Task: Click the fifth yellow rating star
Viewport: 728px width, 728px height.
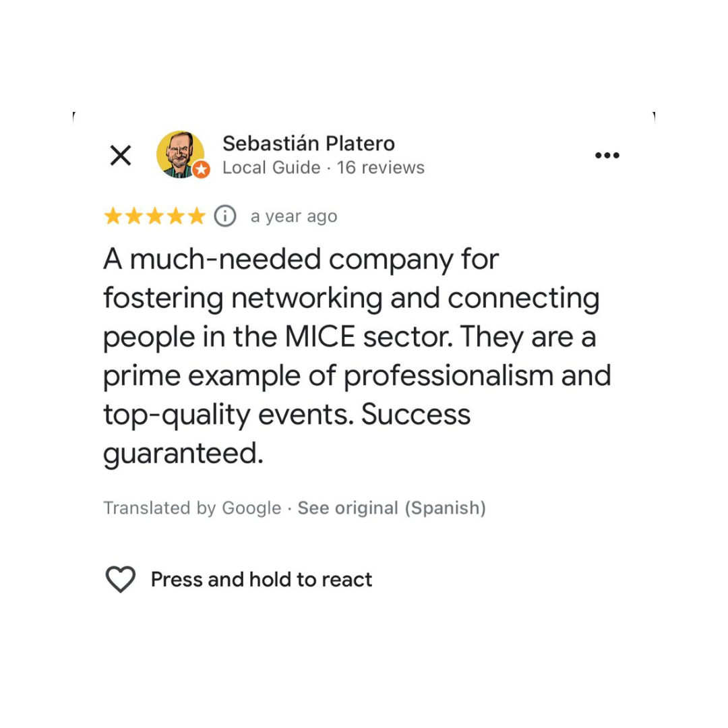Action: coord(195,216)
